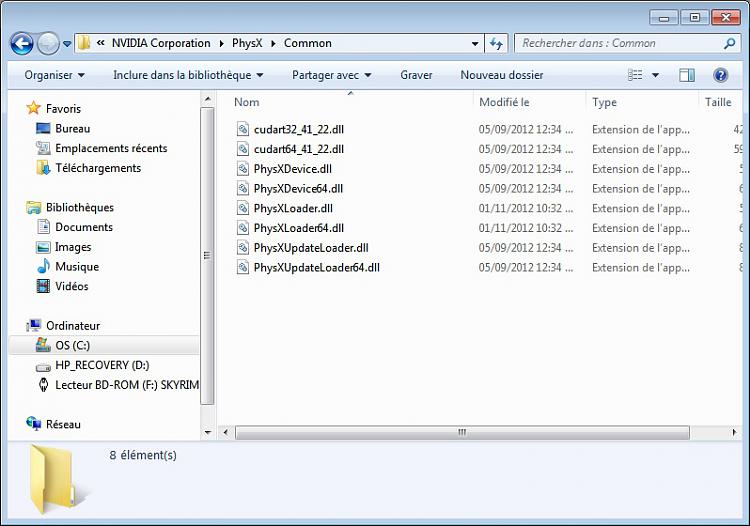Select file PhysXLoader64.dll

coord(298,228)
